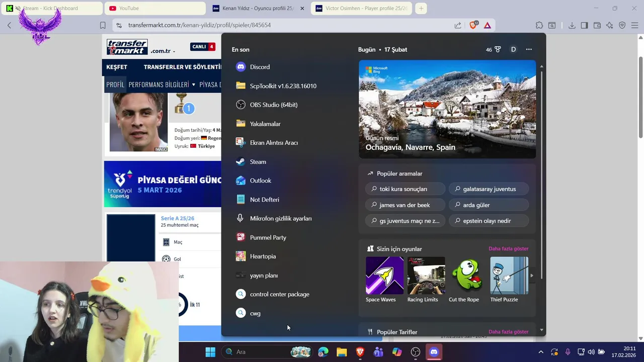Open Cut the Rope game thumbnail
This screenshot has height=362, width=644.
(467, 276)
